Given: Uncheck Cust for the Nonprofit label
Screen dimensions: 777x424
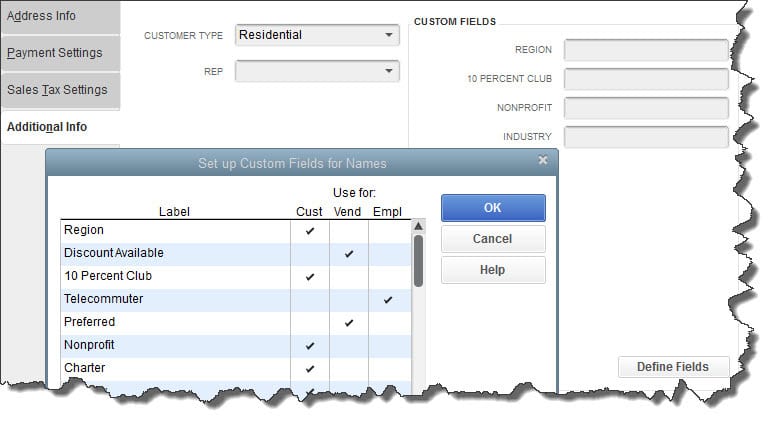Looking at the screenshot, I should pyautogui.click(x=309, y=346).
